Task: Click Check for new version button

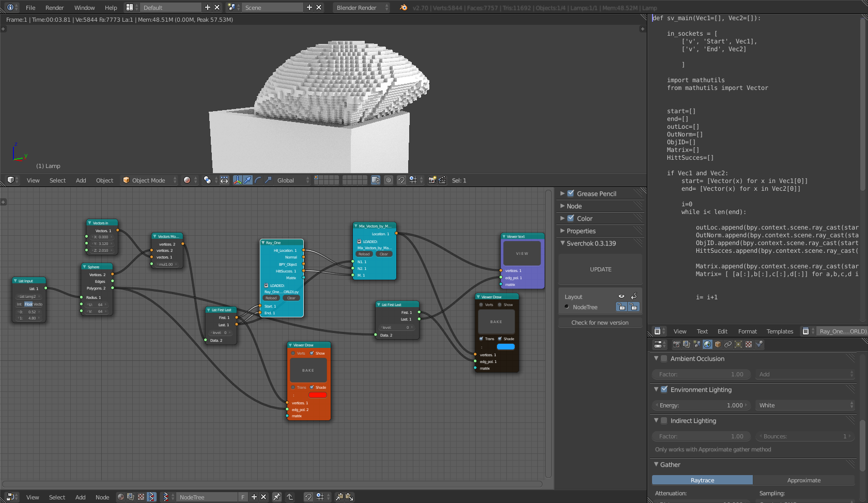Action: click(x=600, y=323)
